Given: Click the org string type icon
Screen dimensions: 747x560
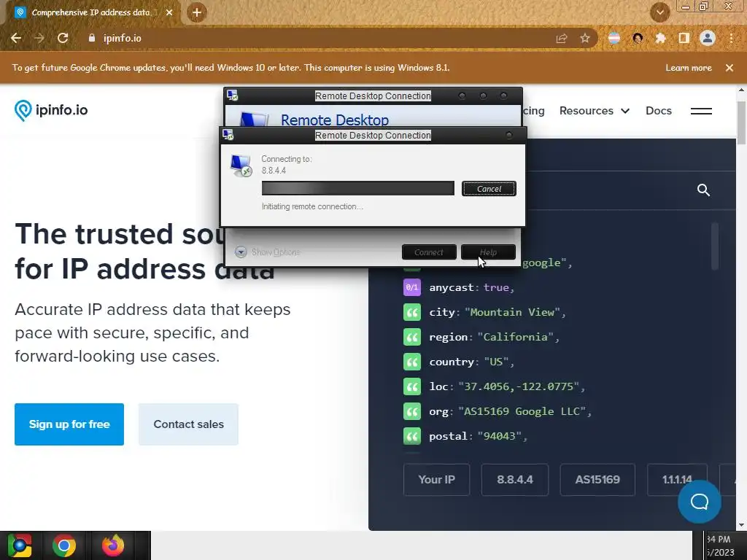Looking at the screenshot, I should coord(412,411).
